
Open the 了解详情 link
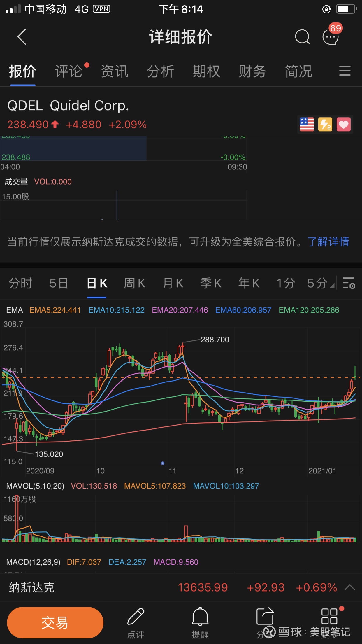328,242
